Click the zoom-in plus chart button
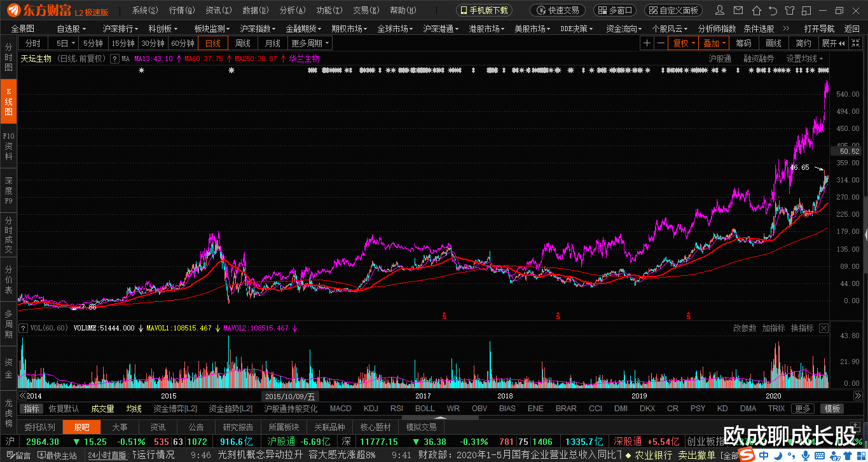The width and height of the screenshot is (868, 462). pos(647,43)
